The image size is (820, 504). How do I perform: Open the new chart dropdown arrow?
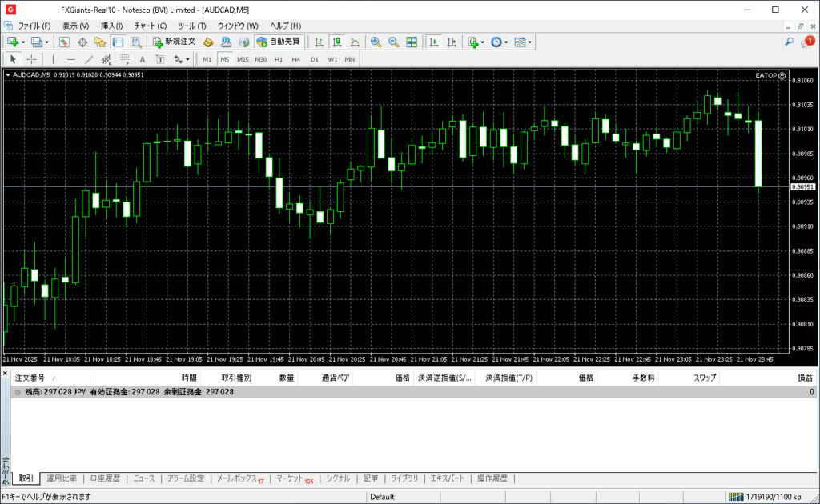click(x=23, y=42)
